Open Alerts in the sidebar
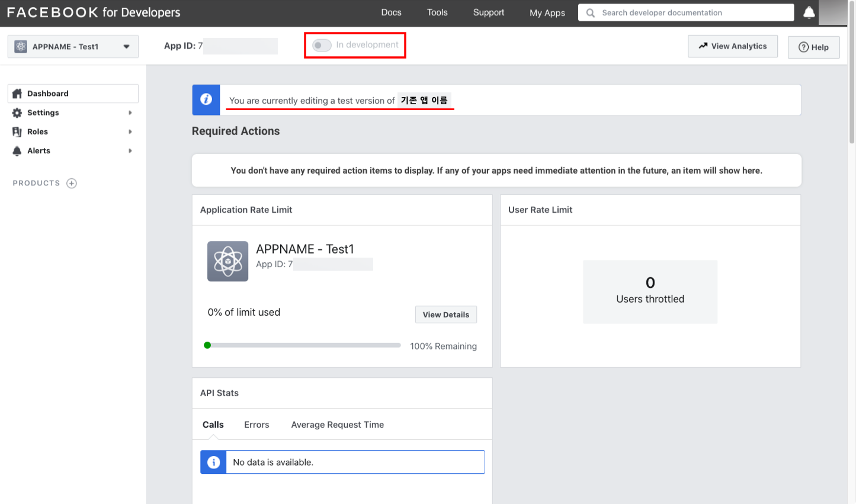 pos(73,150)
